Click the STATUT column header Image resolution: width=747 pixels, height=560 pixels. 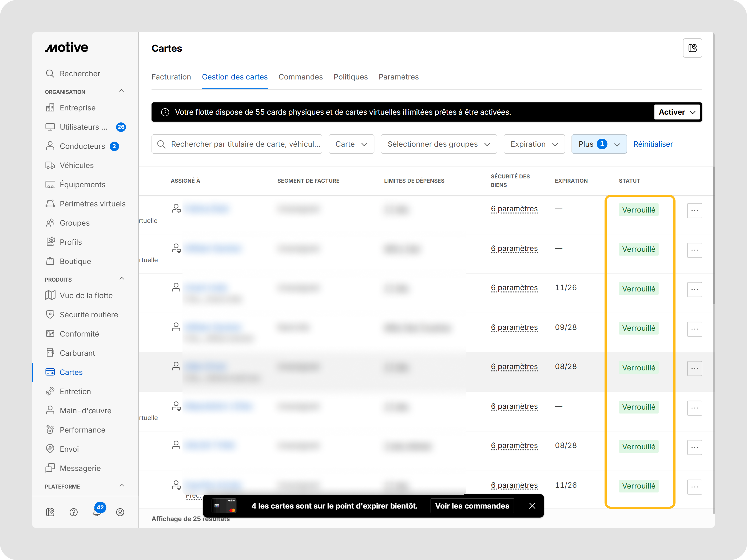pos(629,181)
